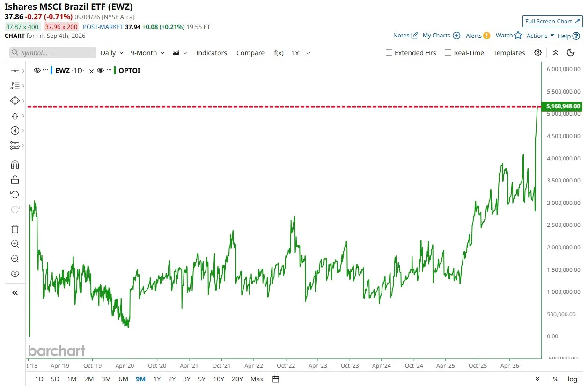Enable the Real-Time checkbox
Image resolution: width=588 pixels, height=386 pixels.
pos(448,52)
